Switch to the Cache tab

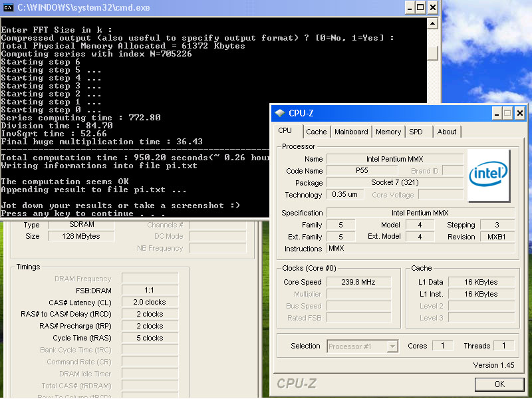(317, 132)
